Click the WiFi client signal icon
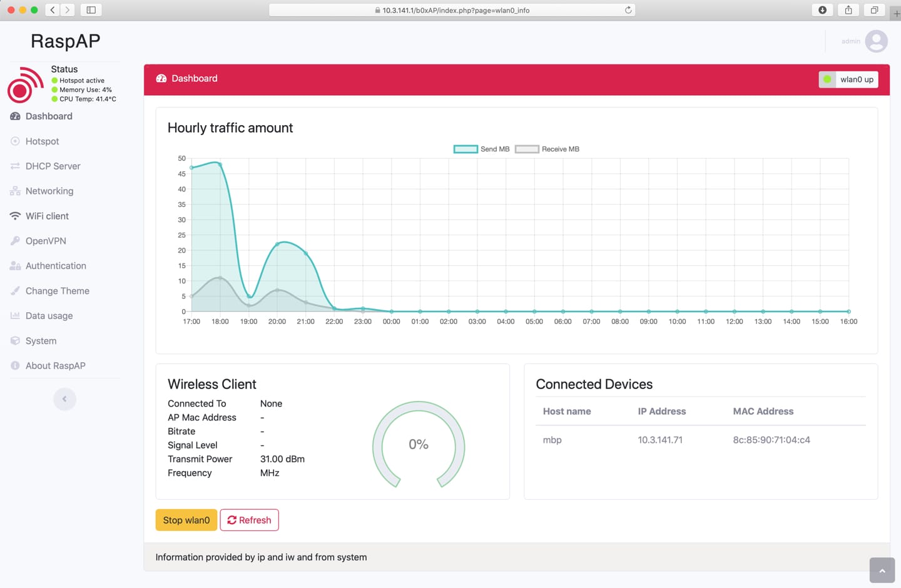Screen dimensions: 901x588 [x=15, y=216]
